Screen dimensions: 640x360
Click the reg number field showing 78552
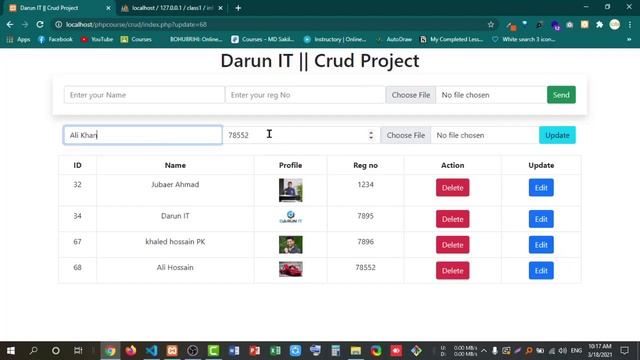pyautogui.click(x=301, y=135)
